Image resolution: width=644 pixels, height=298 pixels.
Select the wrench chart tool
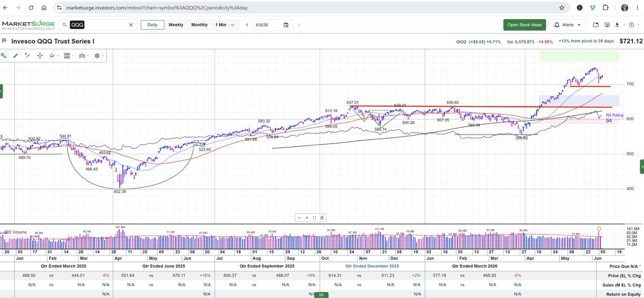(4, 55)
